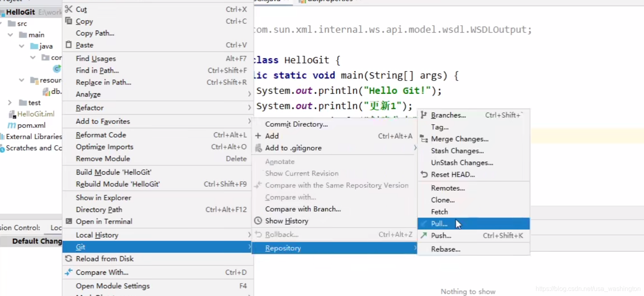Choose Rebase... menu entry
Viewport: 644px width, 296px height.
click(x=474, y=249)
